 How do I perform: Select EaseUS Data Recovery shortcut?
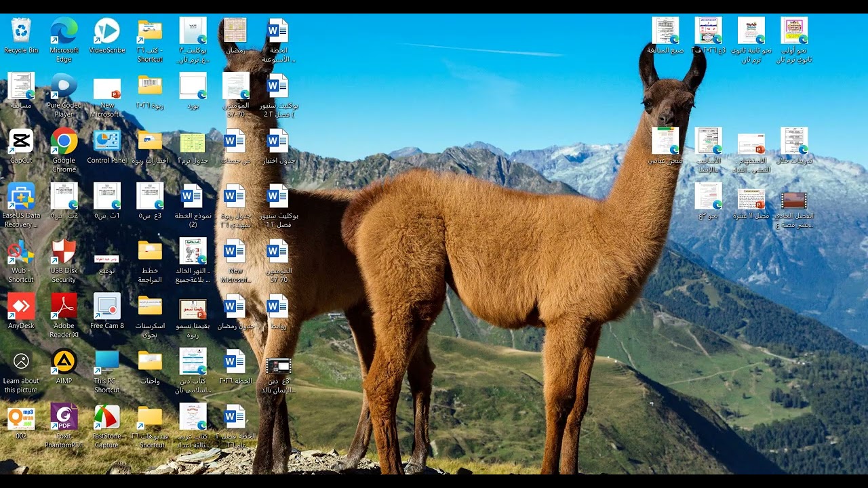point(21,196)
